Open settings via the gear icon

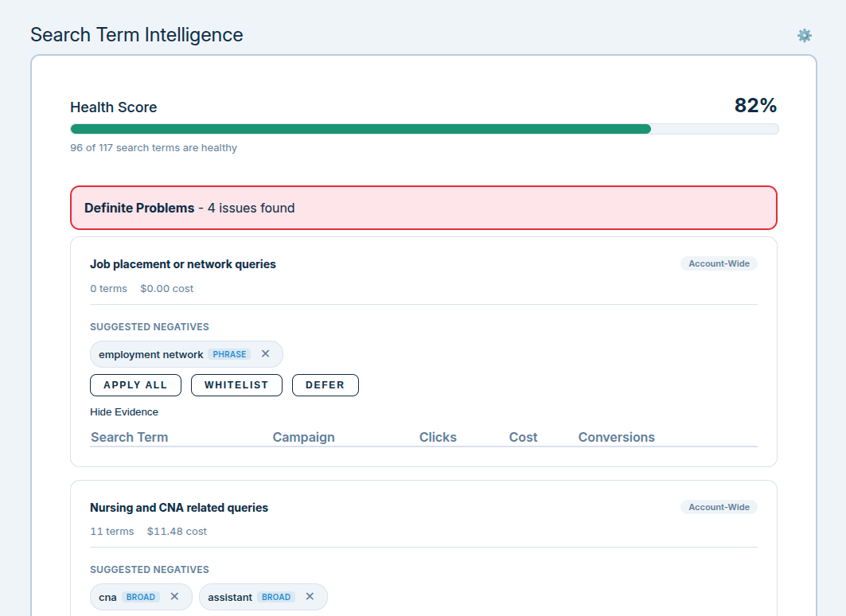(x=805, y=36)
